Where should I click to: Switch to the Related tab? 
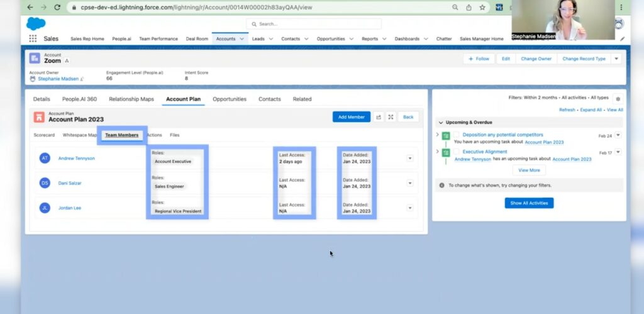coord(303,99)
